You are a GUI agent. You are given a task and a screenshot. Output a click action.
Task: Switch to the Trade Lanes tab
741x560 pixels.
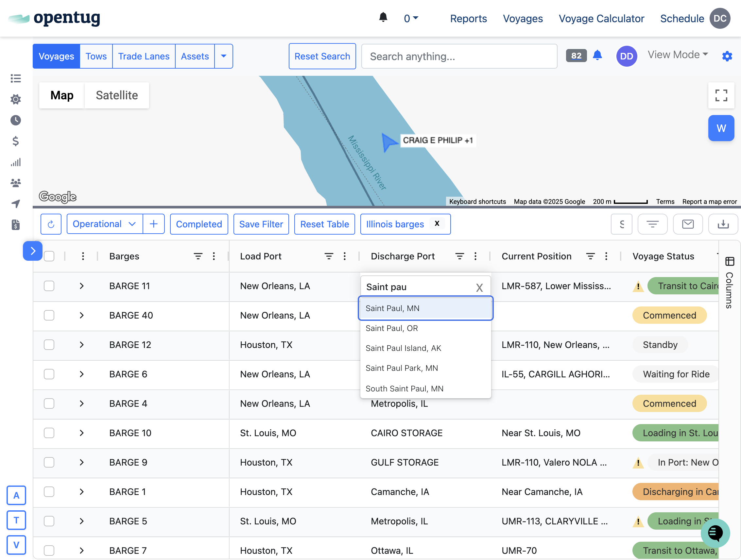coord(144,56)
